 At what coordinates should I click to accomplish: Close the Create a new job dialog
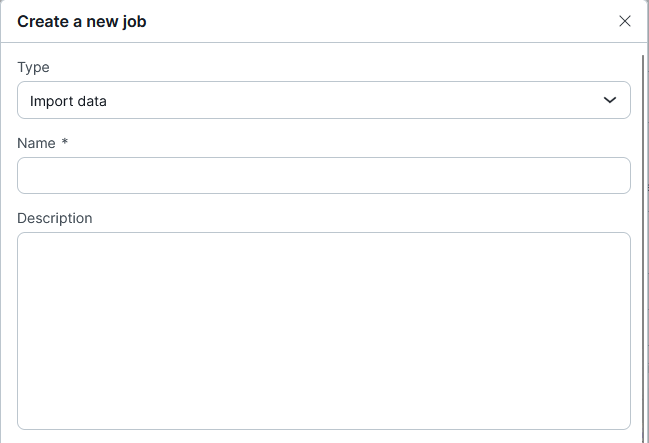pos(625,21)
